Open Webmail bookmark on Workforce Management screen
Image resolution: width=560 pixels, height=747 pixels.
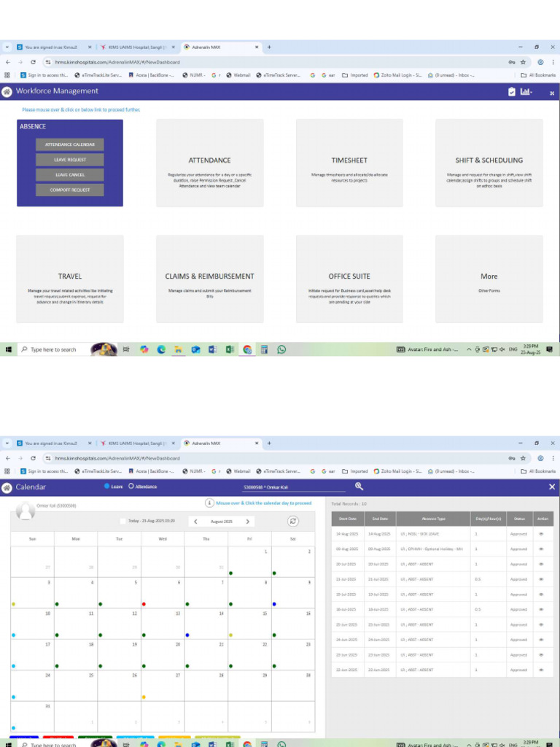coord(238,75)
